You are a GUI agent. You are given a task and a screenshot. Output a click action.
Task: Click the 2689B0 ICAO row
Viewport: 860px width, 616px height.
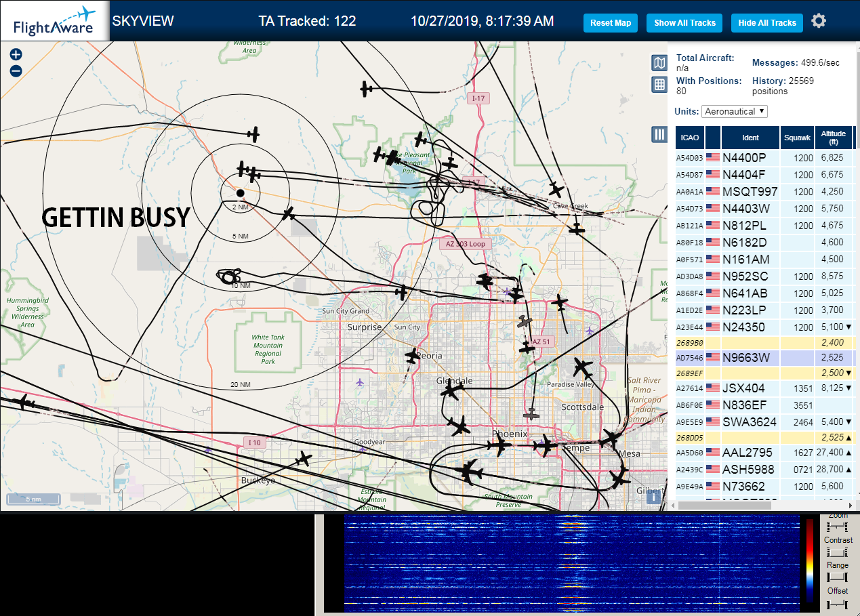[x=764, y=342]
